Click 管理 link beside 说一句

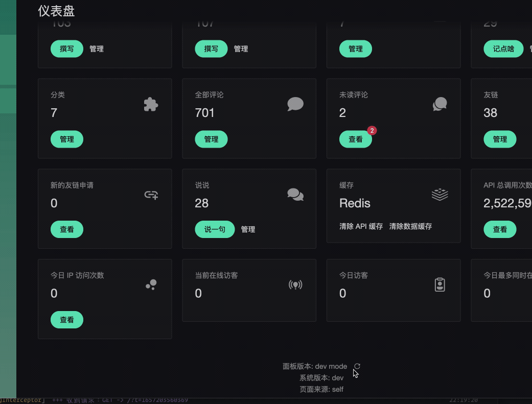click(248, 229)
